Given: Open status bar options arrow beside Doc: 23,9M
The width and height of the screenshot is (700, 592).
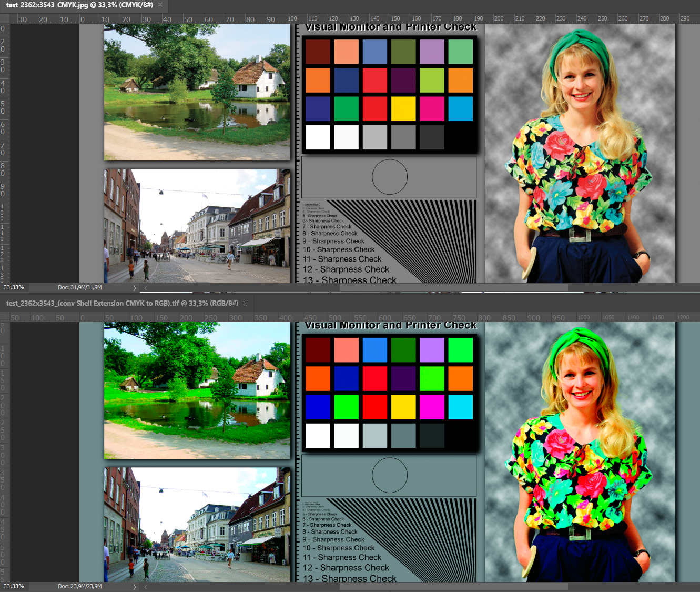Looking at the screenshot, I should [135, 586].
